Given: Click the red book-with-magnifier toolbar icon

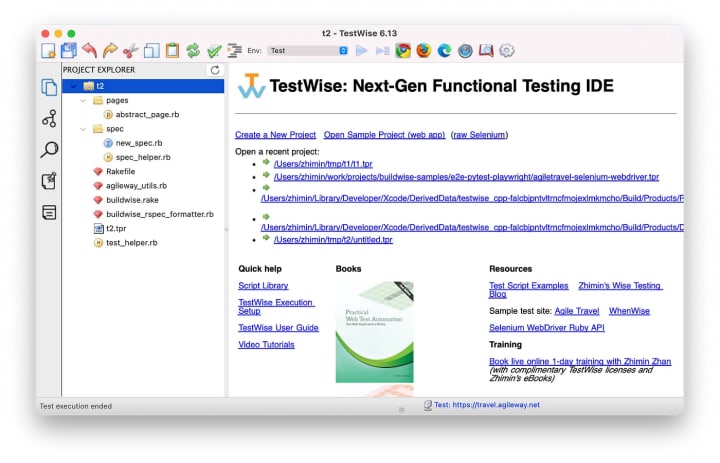Looking at the screenshot, I should point(486,51).
